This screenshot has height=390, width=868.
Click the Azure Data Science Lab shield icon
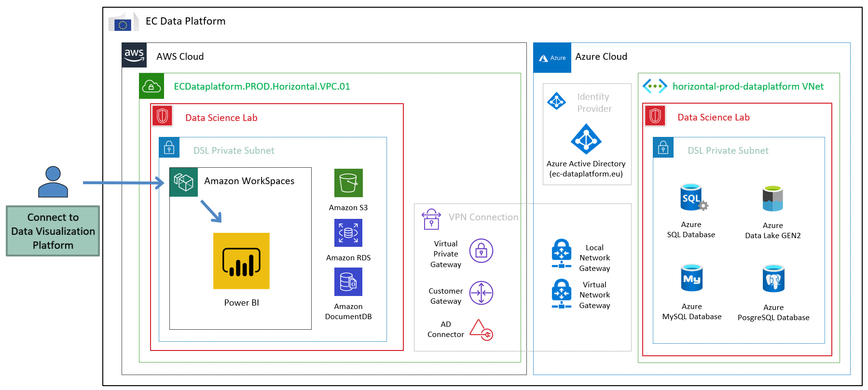coord(655,116)
